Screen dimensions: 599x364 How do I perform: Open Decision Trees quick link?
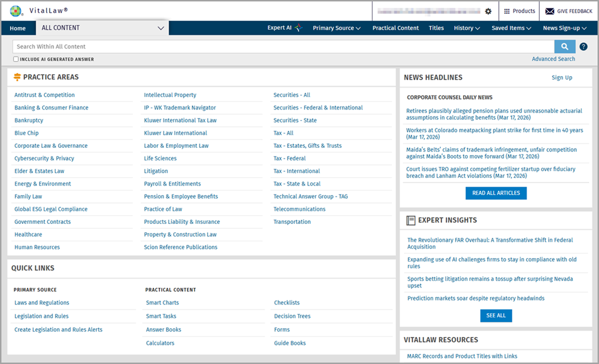click(292, 316)
